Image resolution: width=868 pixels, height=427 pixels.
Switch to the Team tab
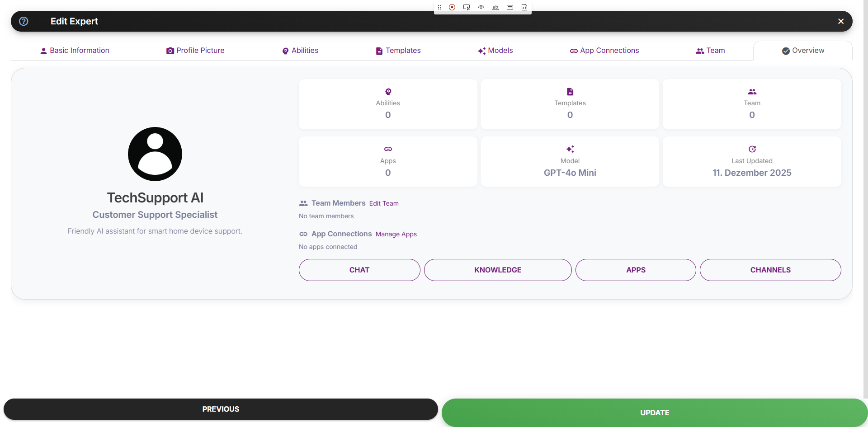(710, 50)
